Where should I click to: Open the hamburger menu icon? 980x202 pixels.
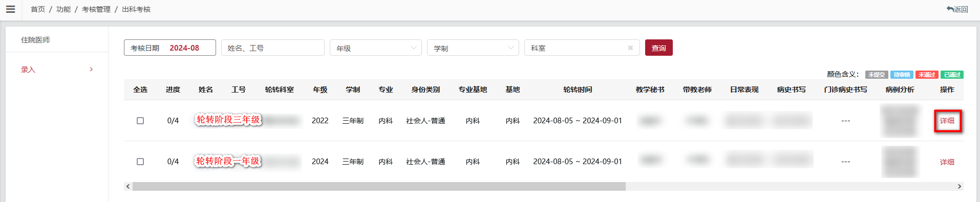(x=10, y=9)
